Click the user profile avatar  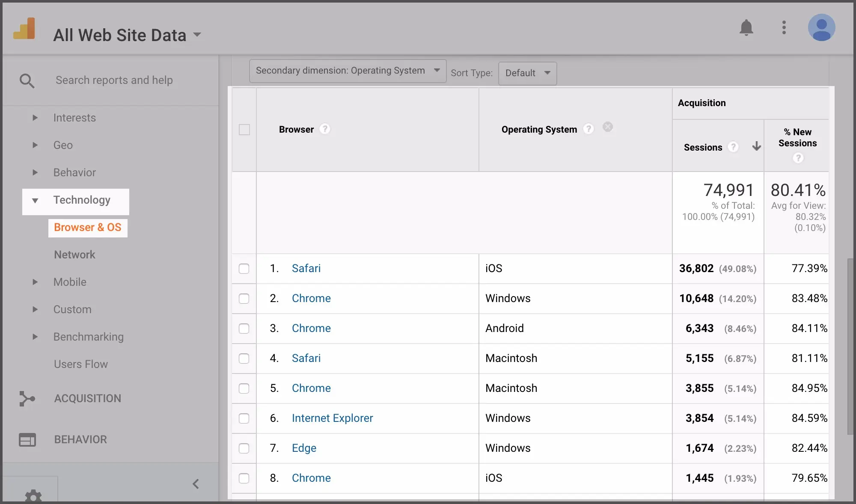pos(821,27)
